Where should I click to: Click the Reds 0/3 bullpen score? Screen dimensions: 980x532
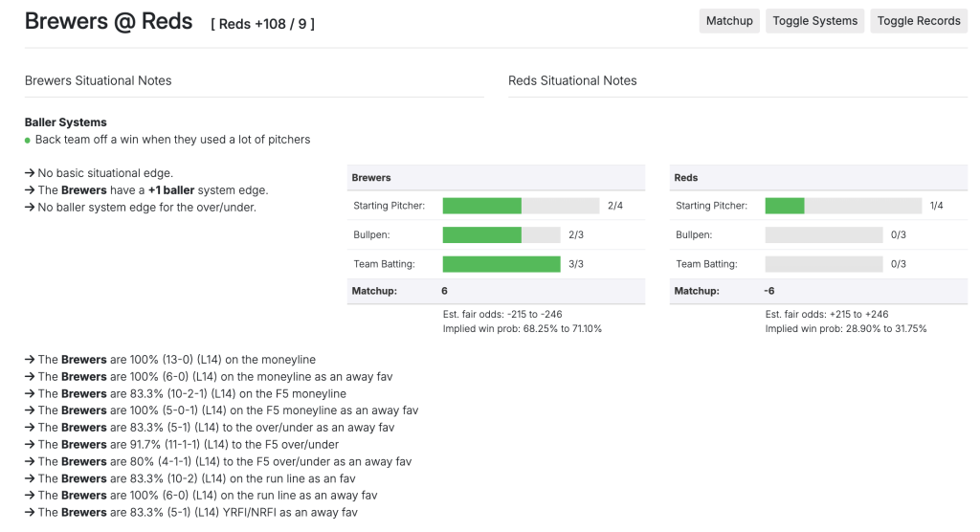click(x=898, y=235)
